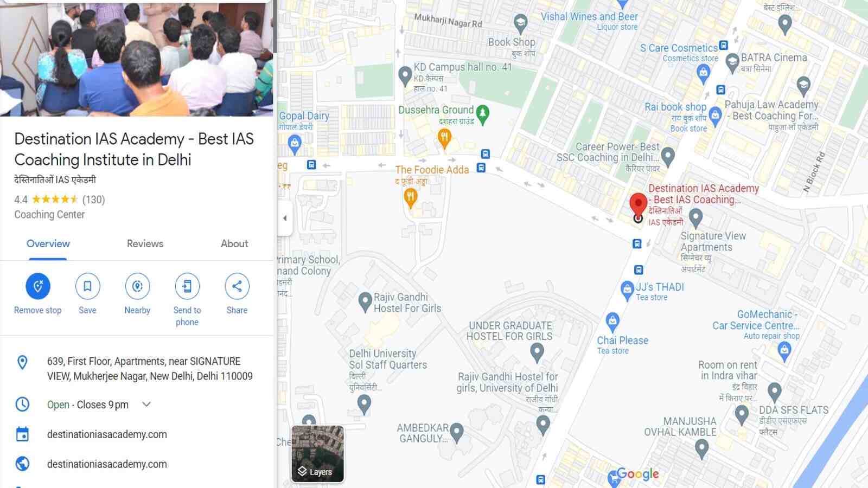
Task: Open the appointment link with calendar icon
Action: (107, 434)
